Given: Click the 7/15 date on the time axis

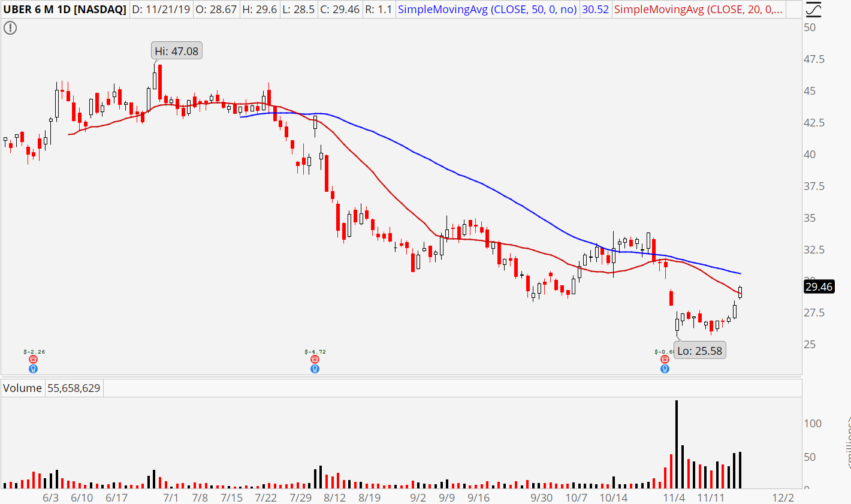Looking at the screenshot, I should [x=232, y=498].
